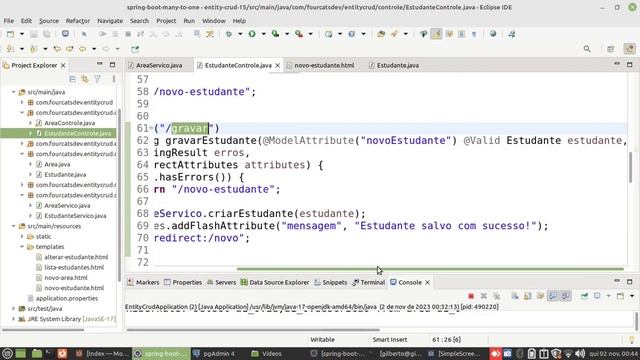The width and height of the screenshot is (640, 360).
Task: Collapse the templates folder
Action: [x=22, y=247]
